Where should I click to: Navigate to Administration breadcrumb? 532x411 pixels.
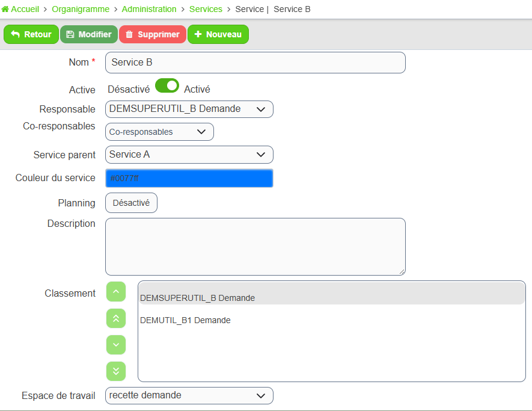[x=149, y=9]
